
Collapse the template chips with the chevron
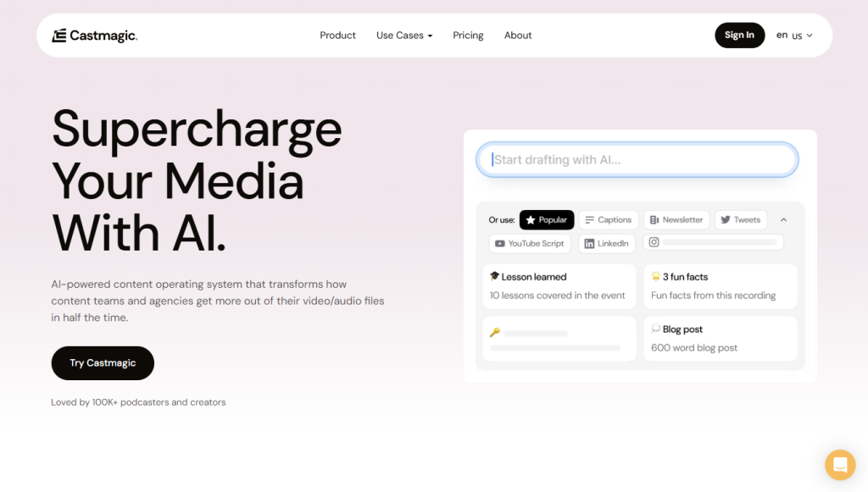[x=784, y=220]
